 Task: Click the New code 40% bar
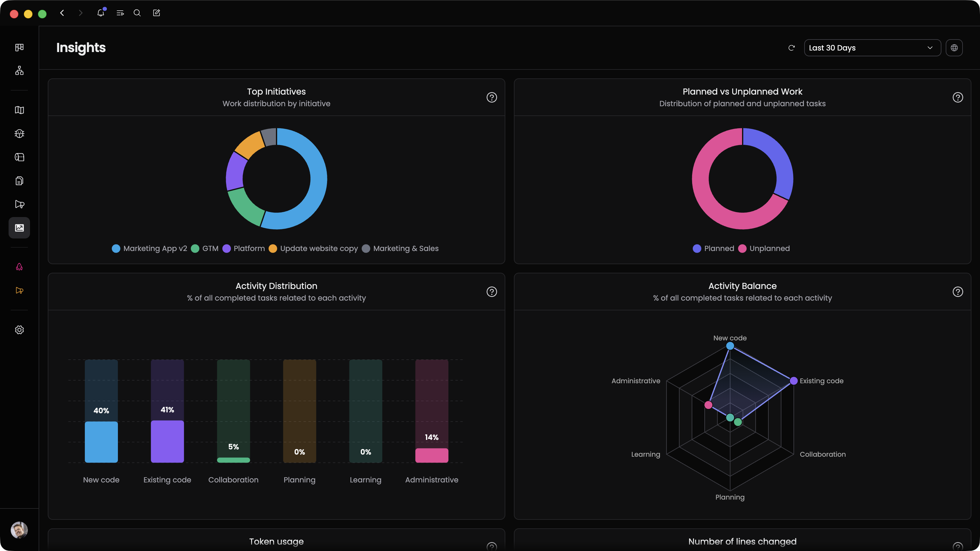point(101,442)
